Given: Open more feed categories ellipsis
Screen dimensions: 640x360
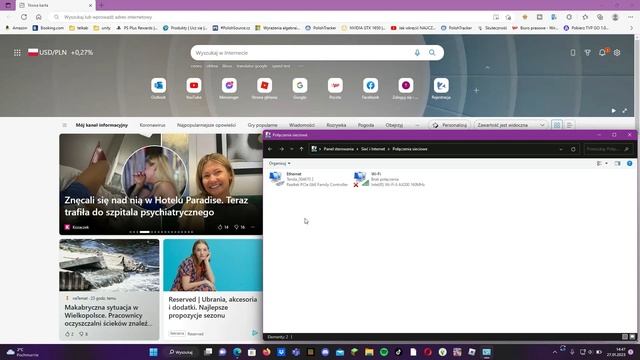Looking at the screenshot, I should click(417, 125).
